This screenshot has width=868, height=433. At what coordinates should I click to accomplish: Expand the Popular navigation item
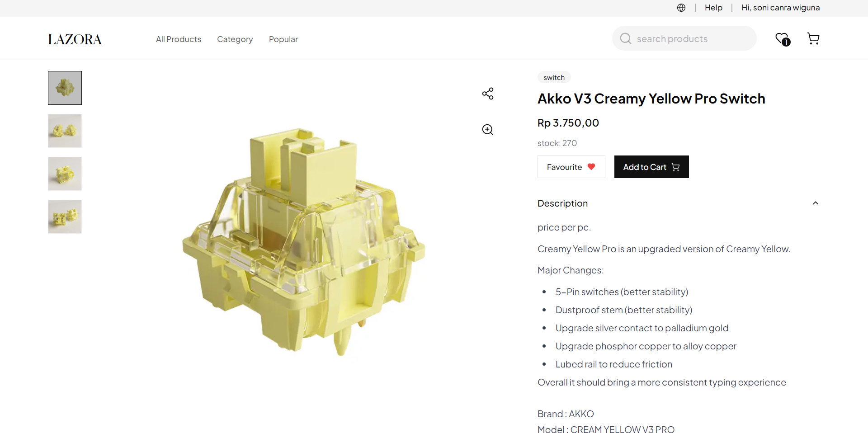point(283,39)
